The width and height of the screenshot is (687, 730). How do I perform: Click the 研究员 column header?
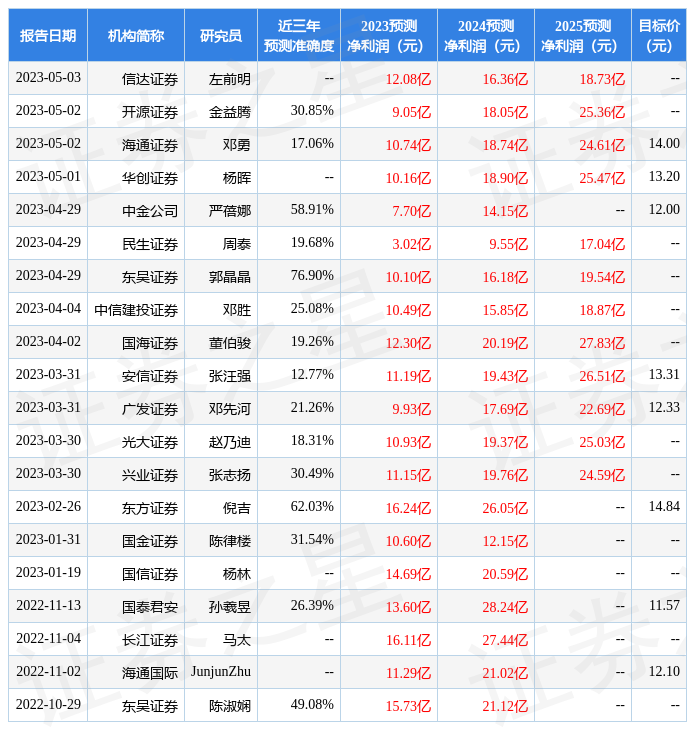(x=221, y=35)
